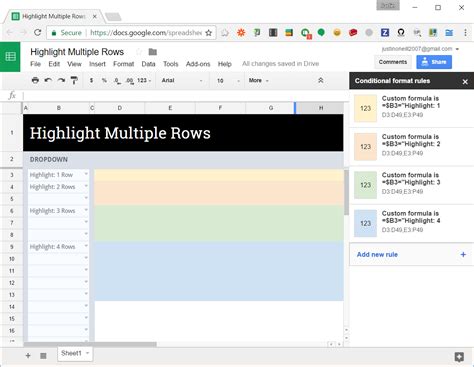474x367 pixels.
Task: Click the Undo arrow icon
Action: click(48, 80)
